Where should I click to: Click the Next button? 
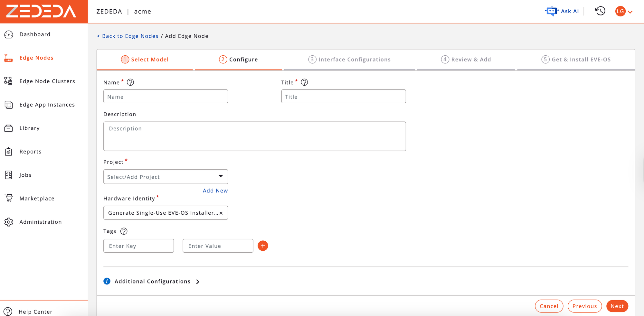point(617,306)
